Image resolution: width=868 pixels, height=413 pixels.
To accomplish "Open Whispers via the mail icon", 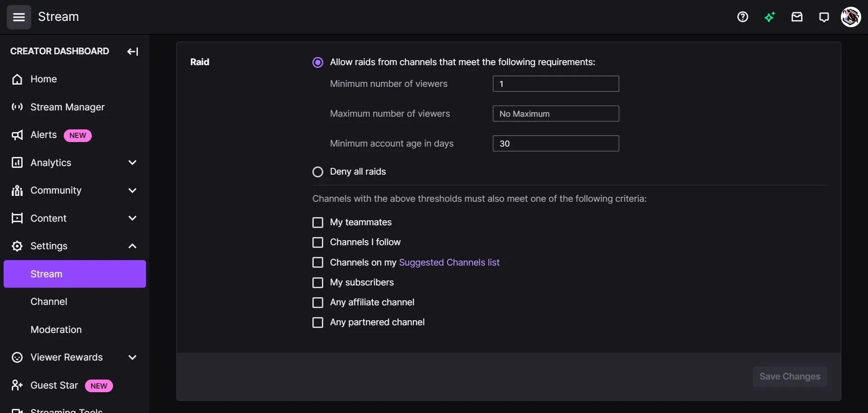I will click(797, 17).
